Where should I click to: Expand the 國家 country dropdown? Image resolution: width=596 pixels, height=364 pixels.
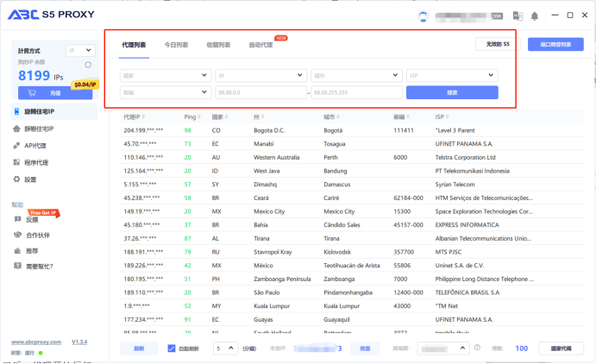[x=164, y=76]
